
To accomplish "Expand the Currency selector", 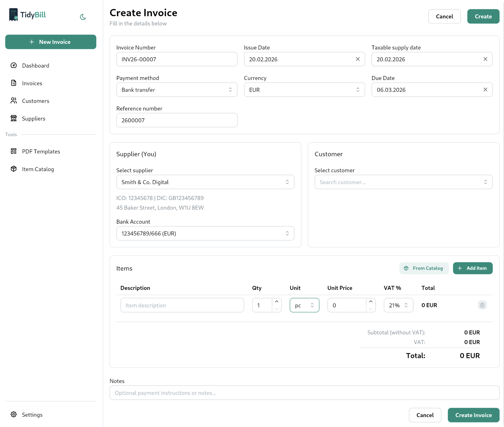I will 304,90.
